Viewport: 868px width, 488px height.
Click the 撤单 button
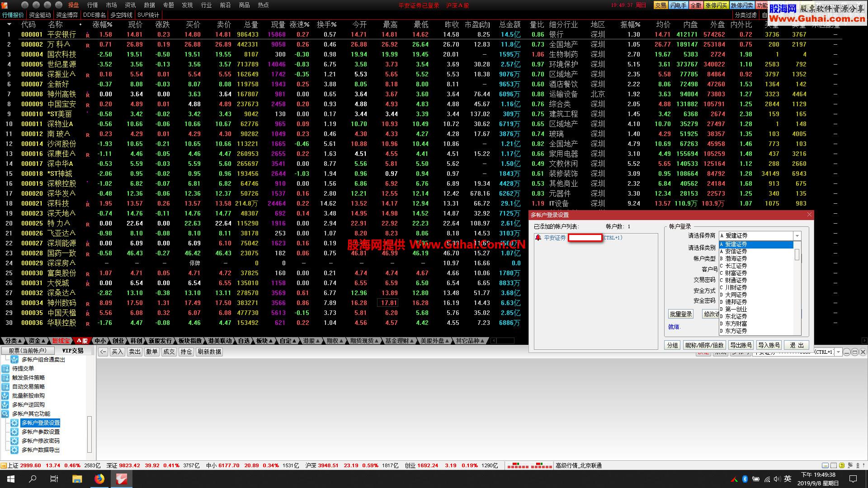click(152, 352)
